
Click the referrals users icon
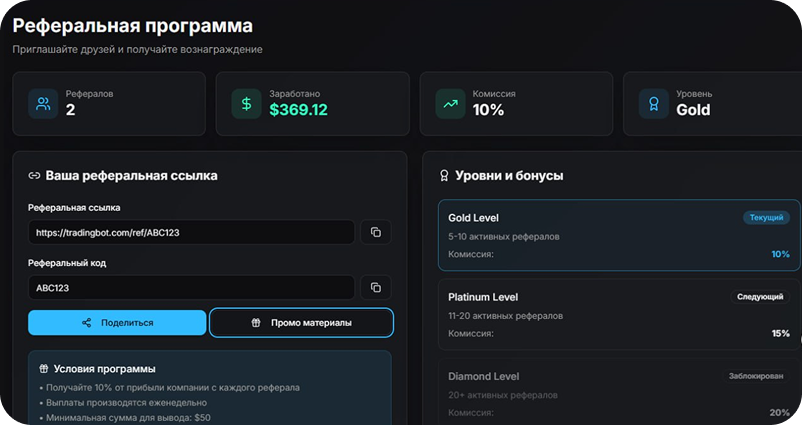click(x=43, y=103)
